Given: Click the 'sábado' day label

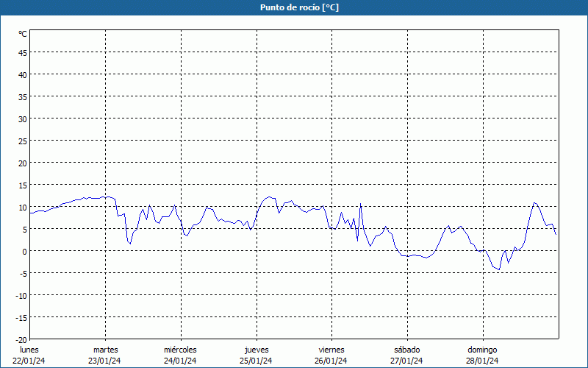Looking at the screenshot, I should (407, 350).
